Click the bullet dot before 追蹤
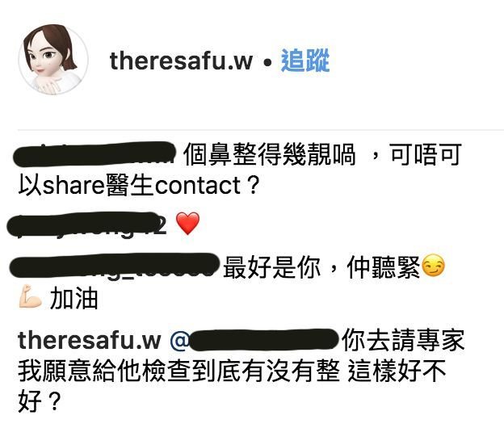Image resolution: width=504 pixels, height=428 pixels. pos(267,63)
